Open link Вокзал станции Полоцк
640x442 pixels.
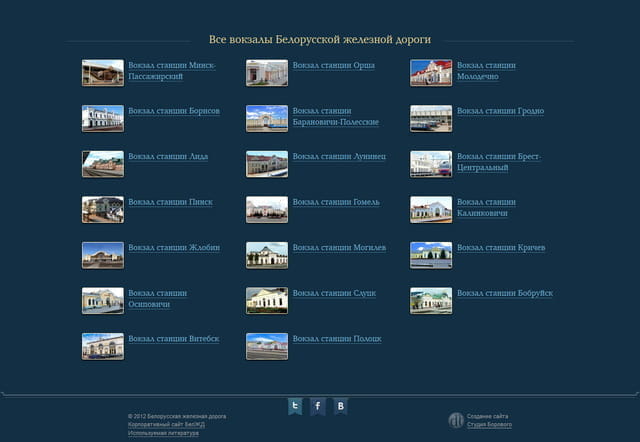point(337,339)
